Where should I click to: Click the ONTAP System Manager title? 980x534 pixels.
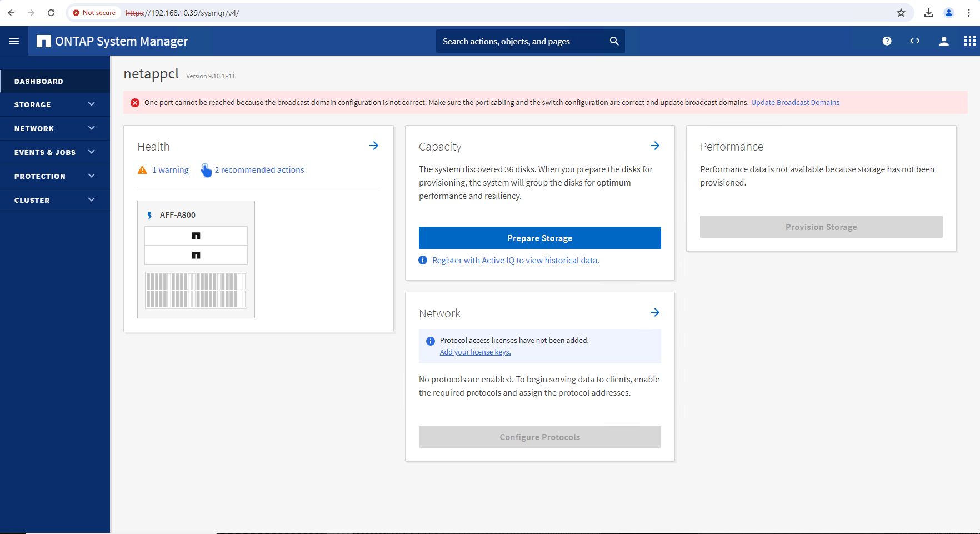point(122,41)
